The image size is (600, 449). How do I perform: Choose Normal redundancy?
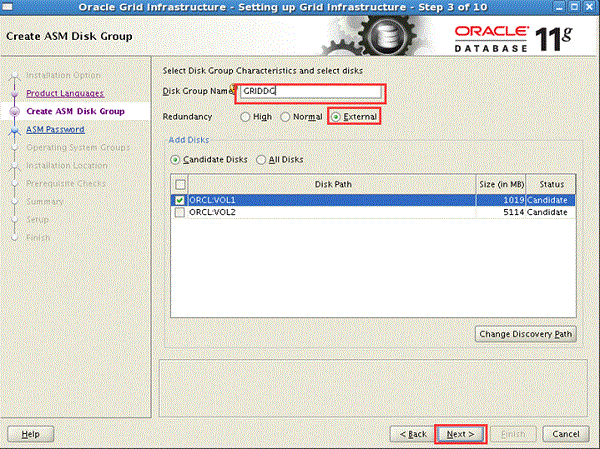pos(285,117)
